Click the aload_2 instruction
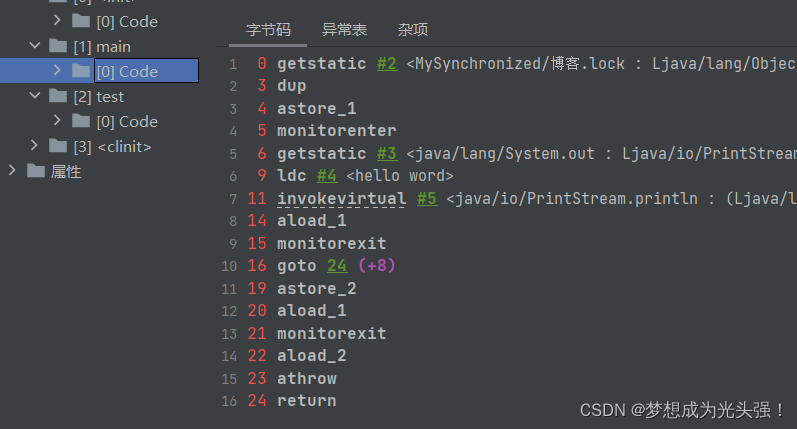This screenshot has height=429, width=797. tap(312, 356)
